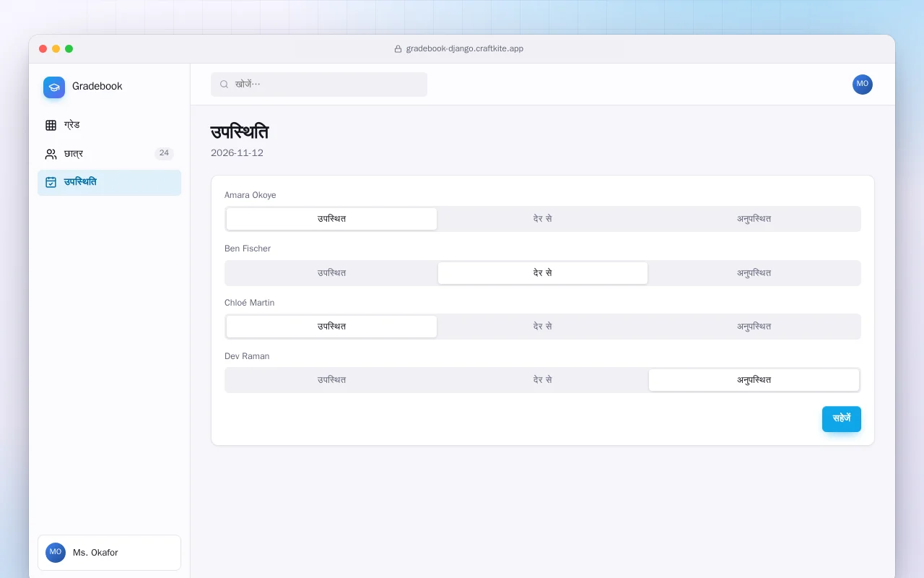Select उपस्थित for Chloé Martin

point(331,327)
